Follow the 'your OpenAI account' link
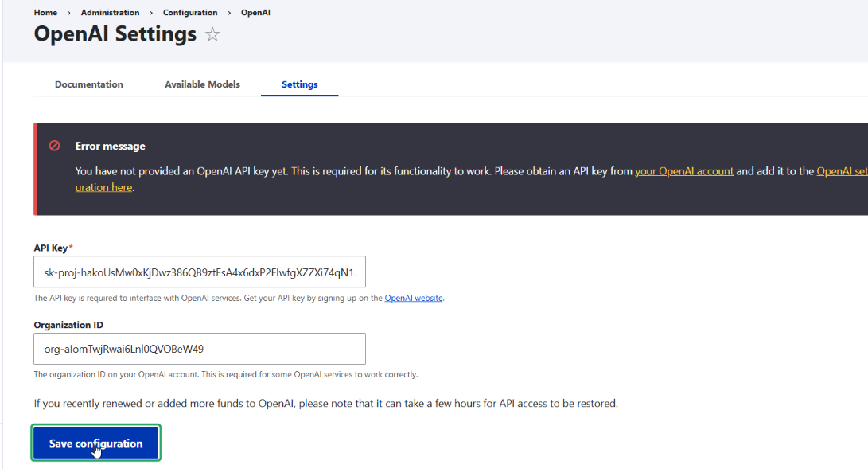 click(683, 171)
